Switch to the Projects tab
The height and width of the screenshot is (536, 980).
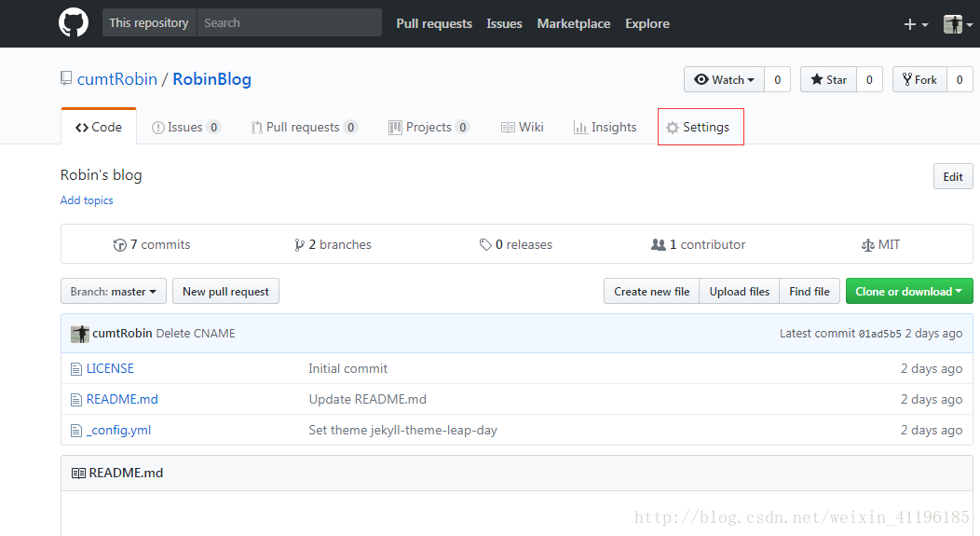click(x=429, y=127)
